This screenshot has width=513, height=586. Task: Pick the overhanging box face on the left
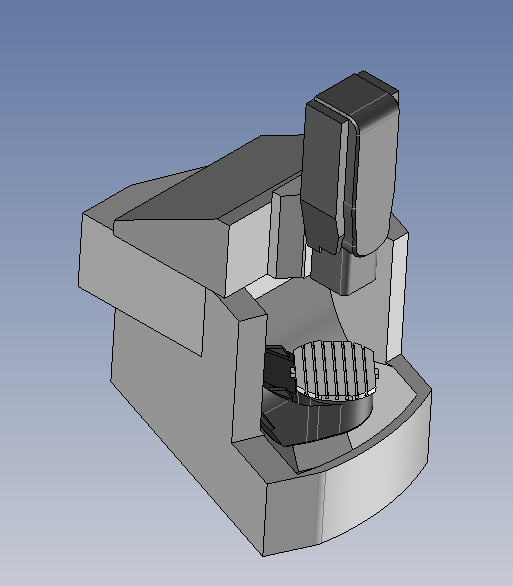point(142,284)
